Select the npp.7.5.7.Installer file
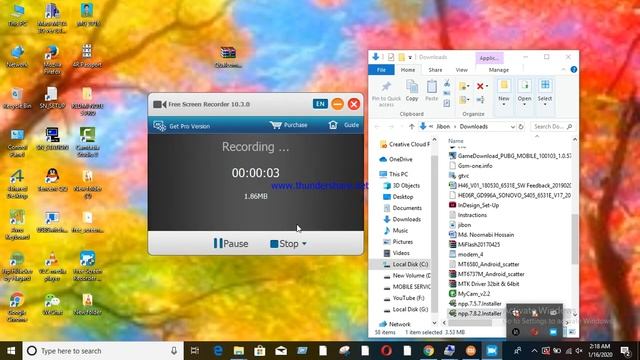This screenshot has height=360, width=640. (475, 304)
